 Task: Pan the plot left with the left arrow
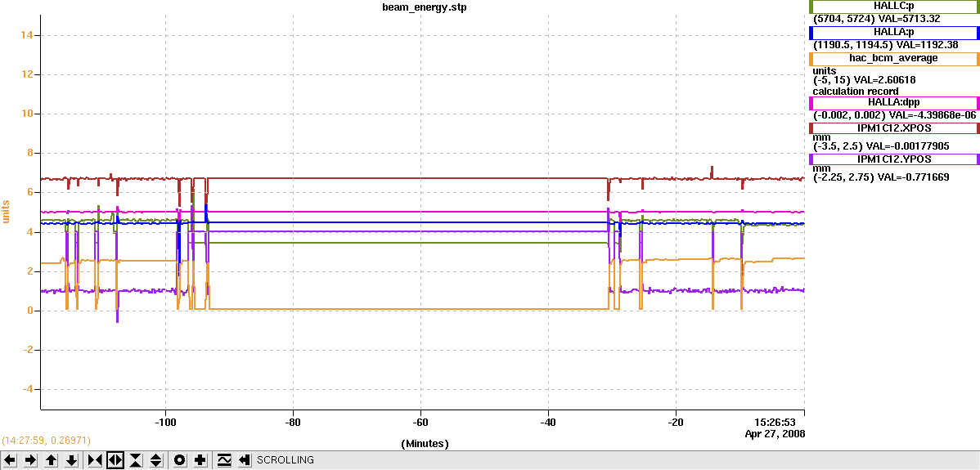pyautogui.click(x=11, y=460)
